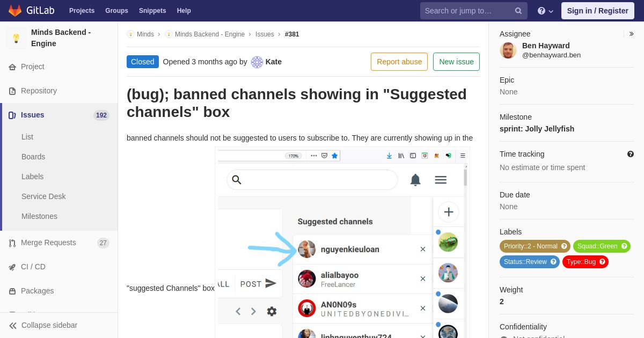Click the Collapse sidebar double-arrow icon
Screen dimensions: 644x338
point(12,326)
